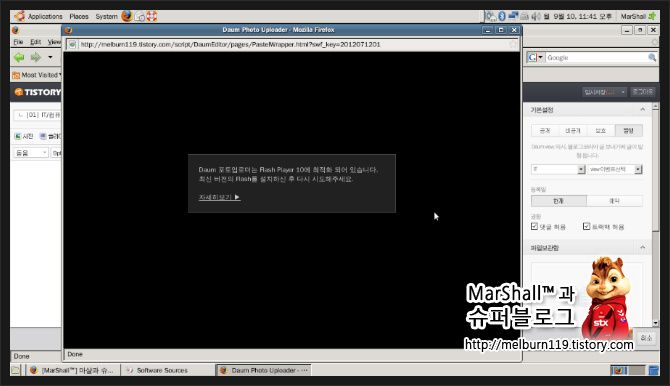Screen dimensions: 670x386
Task: Click the Firefox icon in background window title
Action: (x=16, y=30)
